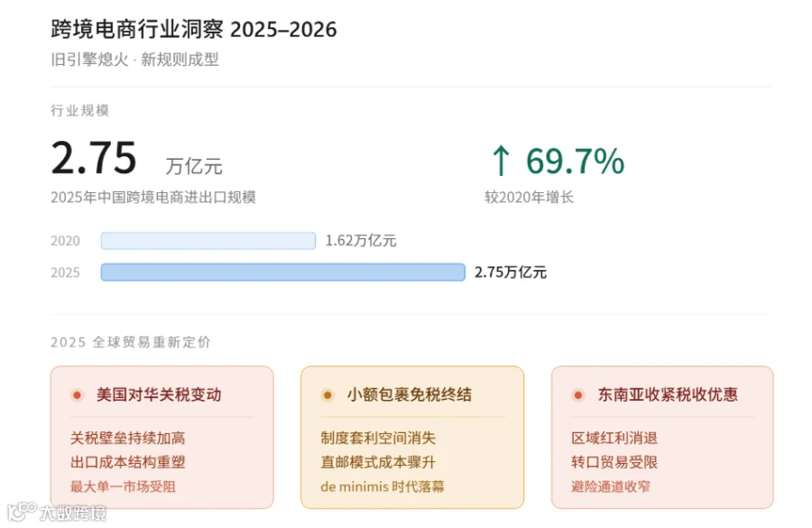This screenshot has height=528, width=812.
Task: Click the text 避险通道收窄
Action: (x=611, y=486)
